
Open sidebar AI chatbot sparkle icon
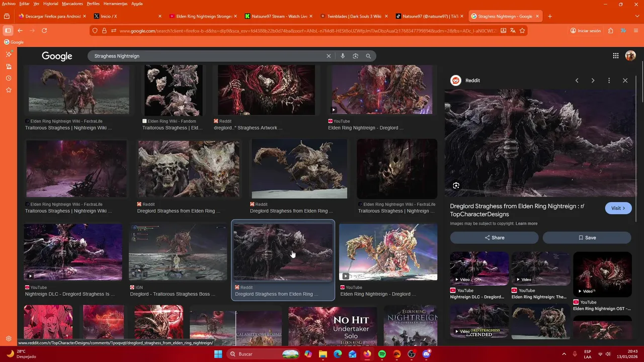pos(9,54)
